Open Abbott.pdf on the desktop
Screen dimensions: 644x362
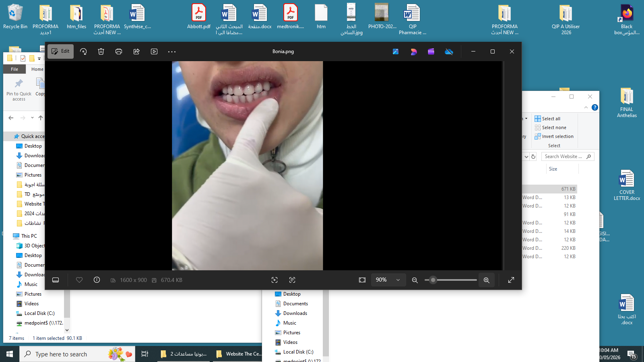click(199, 17)
